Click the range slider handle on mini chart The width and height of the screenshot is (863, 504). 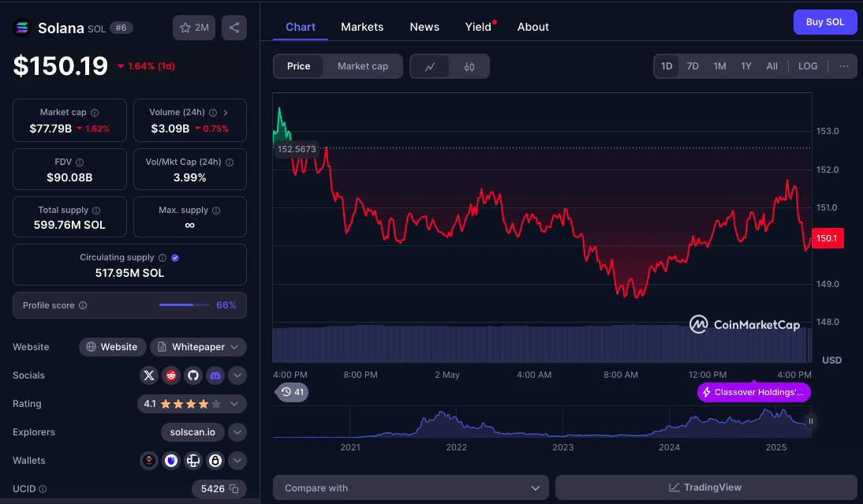[810, 421]
